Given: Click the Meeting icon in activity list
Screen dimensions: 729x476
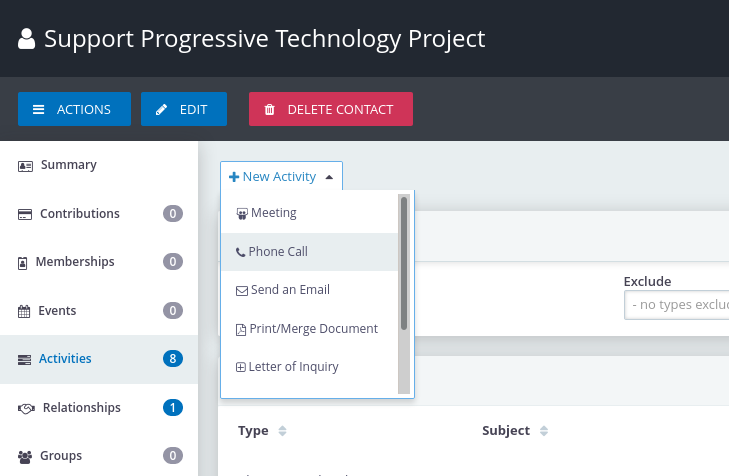Looking at the screenshot, I should 242,214.
